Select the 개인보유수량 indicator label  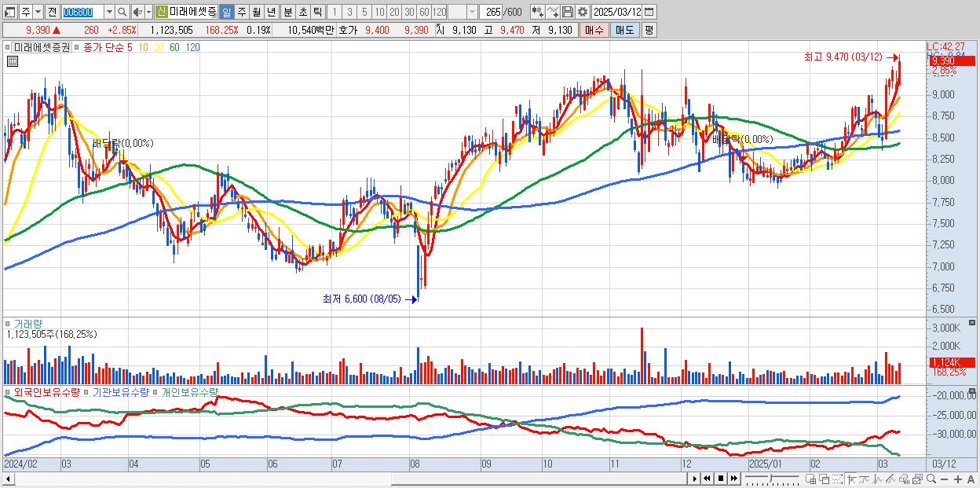189,391
